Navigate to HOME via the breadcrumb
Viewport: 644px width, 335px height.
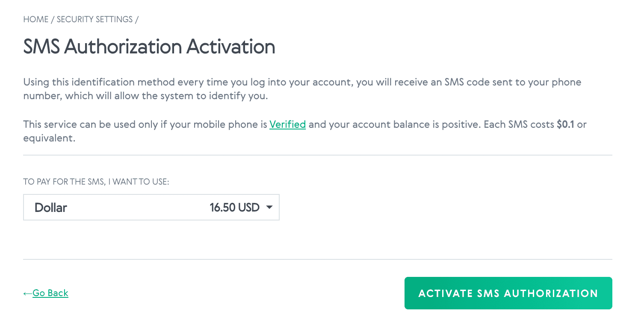point(36,19)
